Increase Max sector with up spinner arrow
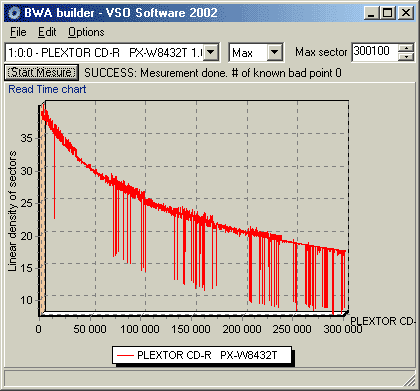This screenshot has width=420, height=391. point(406,48)
